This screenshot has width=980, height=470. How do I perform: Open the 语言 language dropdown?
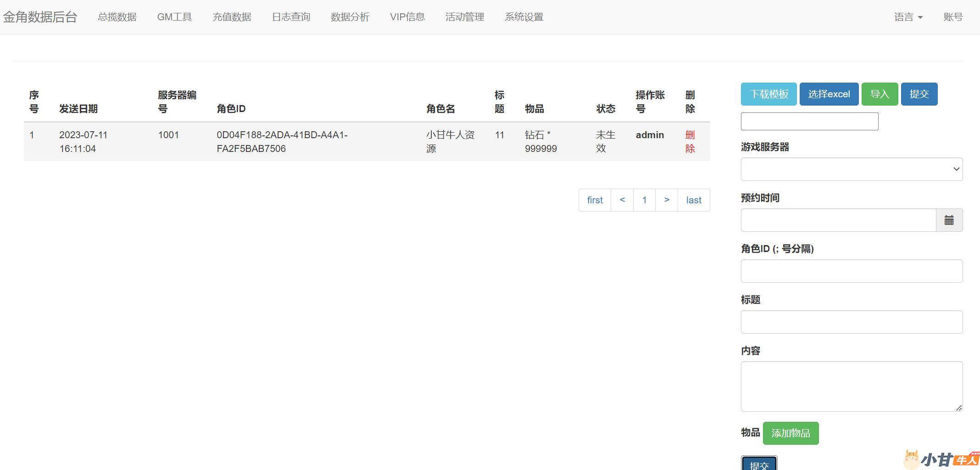(x=908, y=17)
